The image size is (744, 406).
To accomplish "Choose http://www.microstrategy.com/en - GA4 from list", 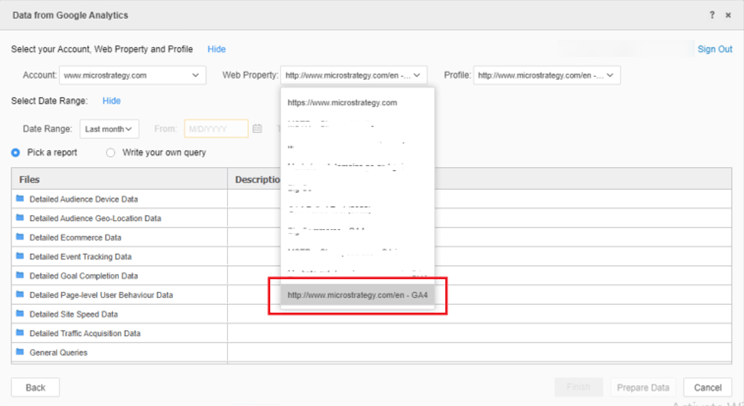I will click(x=358, y=295).
